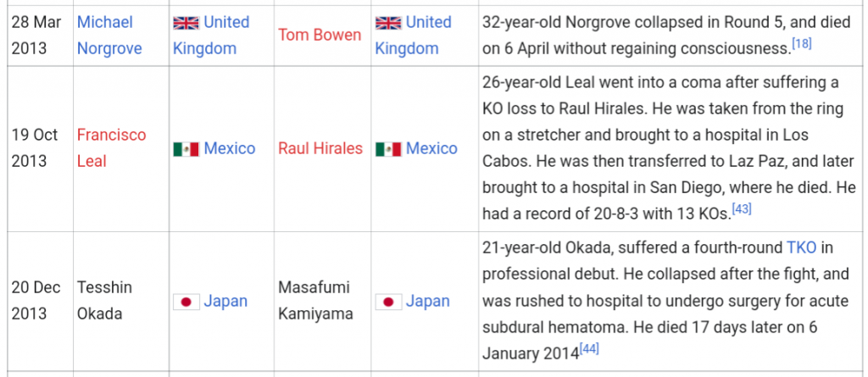This screenshot has width=868, height=377.
Task: Click the Japan flag beside Tesshin Okada
Action: coord(186,302)
